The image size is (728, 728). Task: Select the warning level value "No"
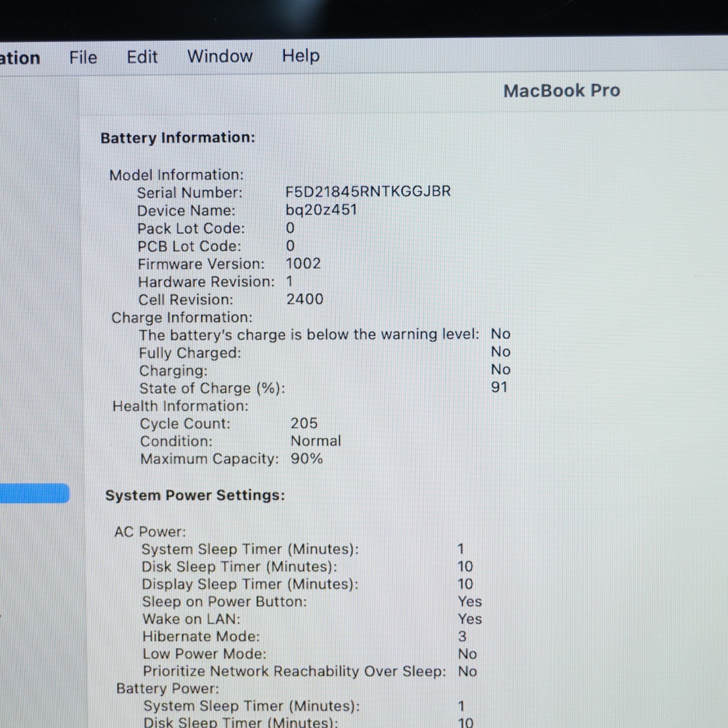(x=500, y=334)
